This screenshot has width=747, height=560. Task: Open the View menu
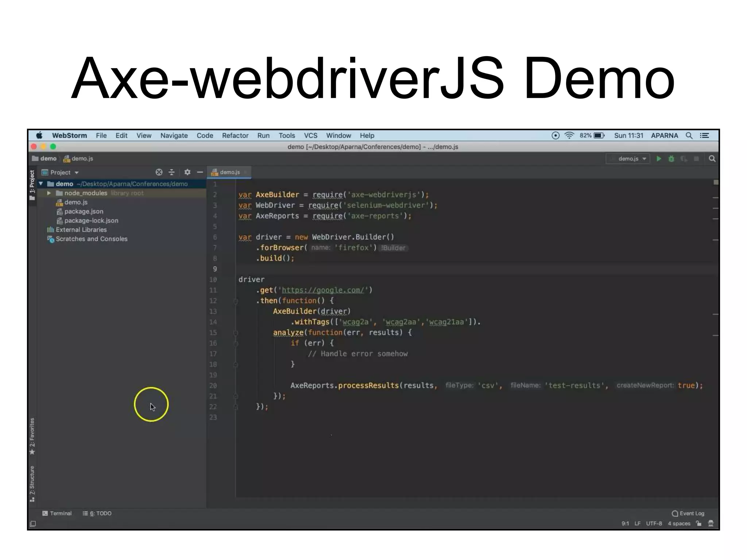pos(144,136)
